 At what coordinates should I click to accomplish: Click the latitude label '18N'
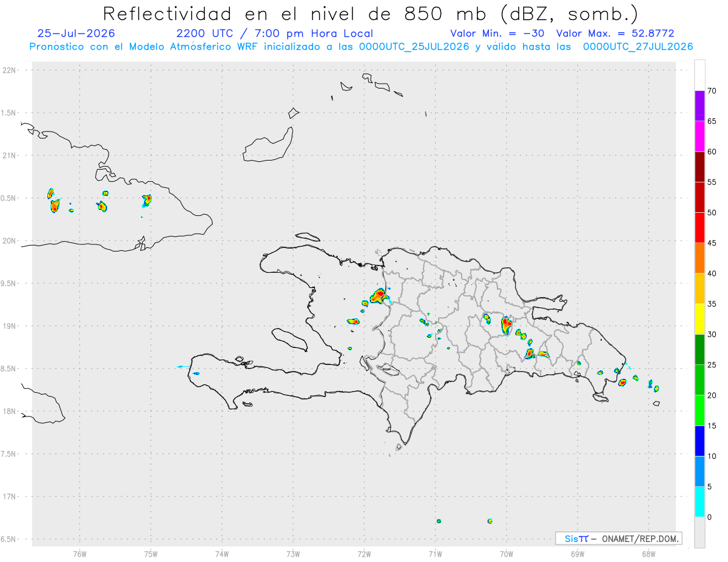(x=10, y=411)
